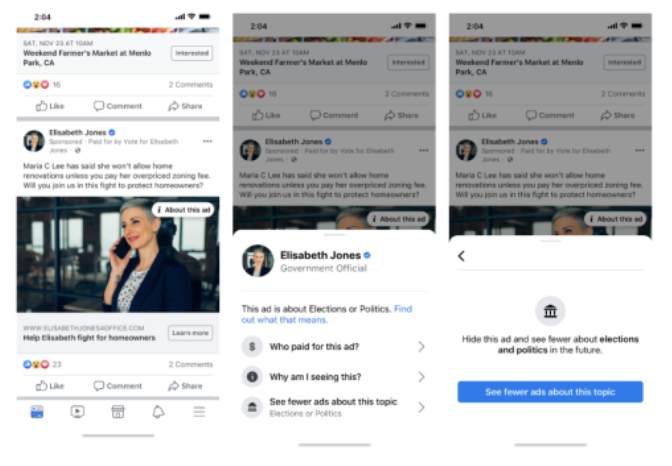Screen dimensions: 672x466
Task: Tap the back arrow in the fewer-ads panel
Action: pos(461,256)
